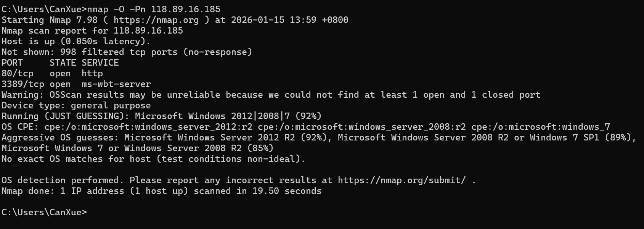Click the 'Nmap done' summary line

pos(161,191)
